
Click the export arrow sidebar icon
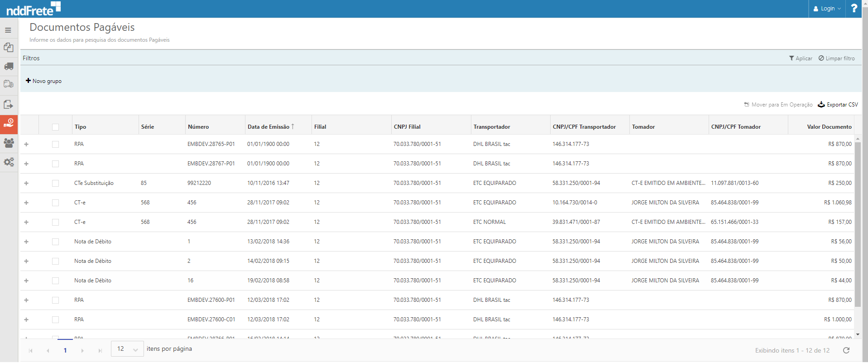tap(9, 105)
